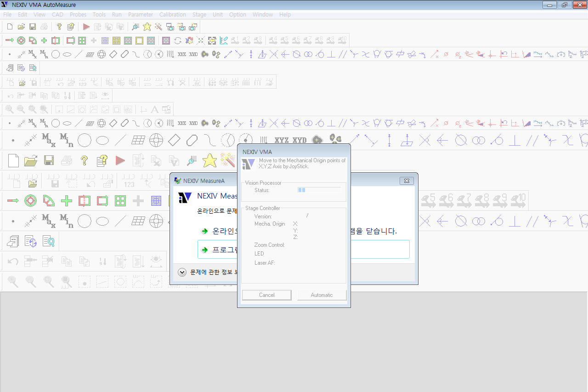The image size is (588, 392).
Task: Expand problem details chevron in NEXIV MeasureA dialog
Action: click(182, 272)
